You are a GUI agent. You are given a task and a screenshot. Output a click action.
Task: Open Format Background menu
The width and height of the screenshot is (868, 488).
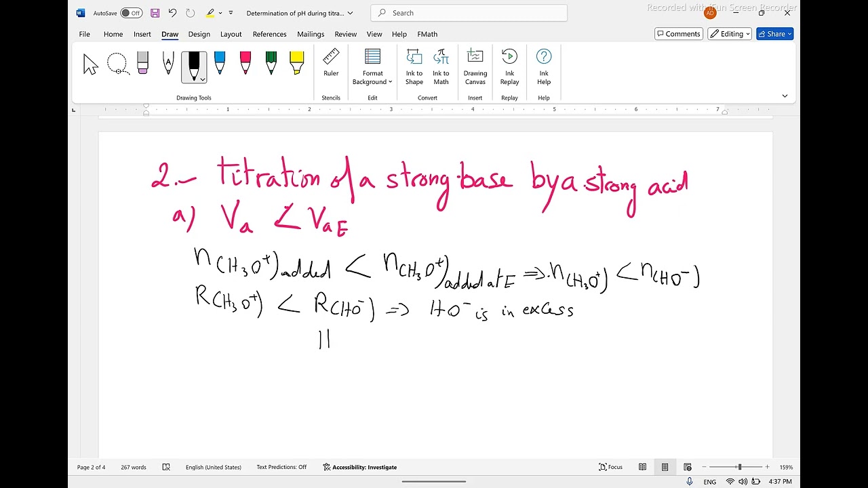(372, 68)
